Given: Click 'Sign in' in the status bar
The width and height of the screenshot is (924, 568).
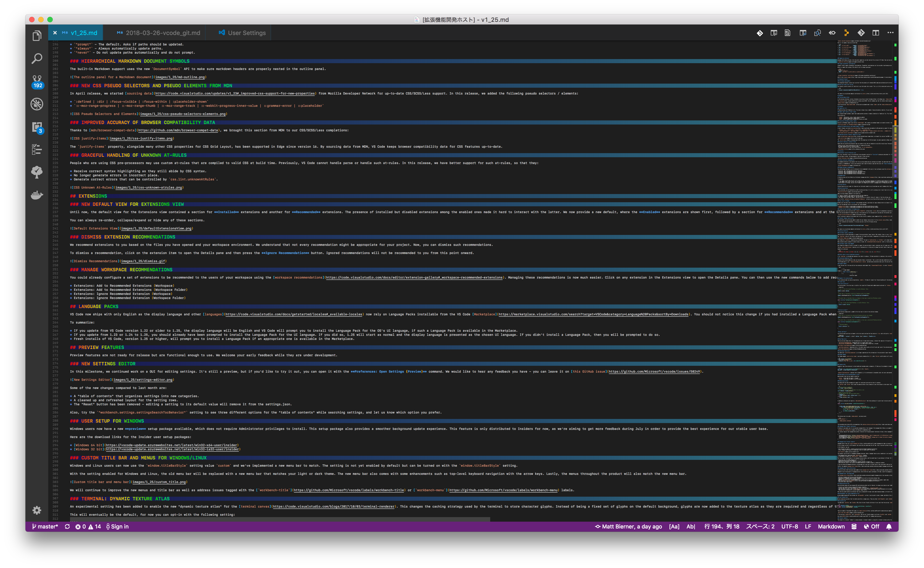Looking at the screenshot, I should tap(117, 526).
